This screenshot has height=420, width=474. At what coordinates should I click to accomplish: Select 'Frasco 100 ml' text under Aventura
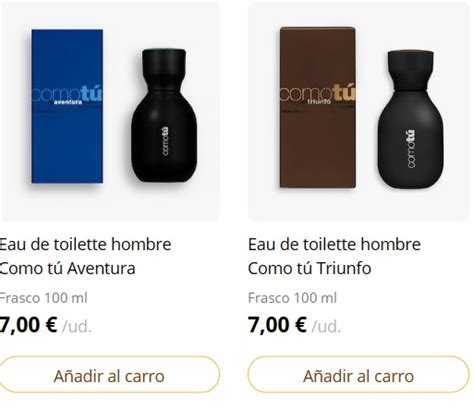pos(43,298)
